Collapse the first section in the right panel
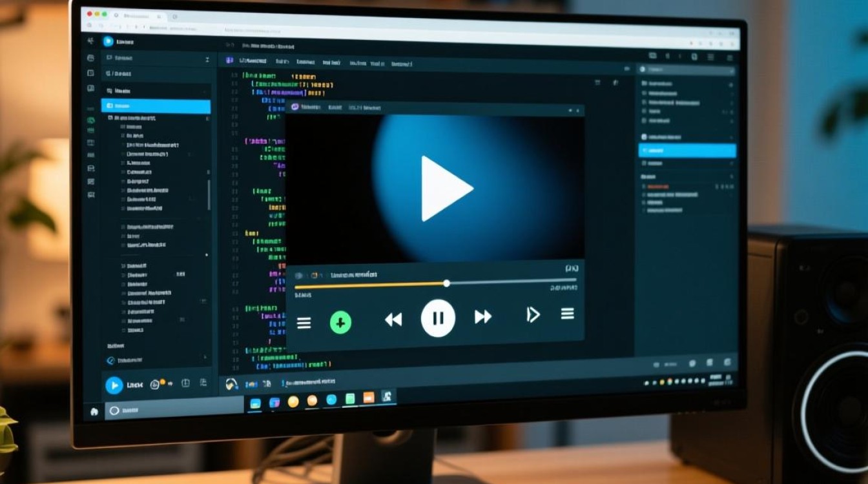 pyautogui.click(x=731, y=83)
